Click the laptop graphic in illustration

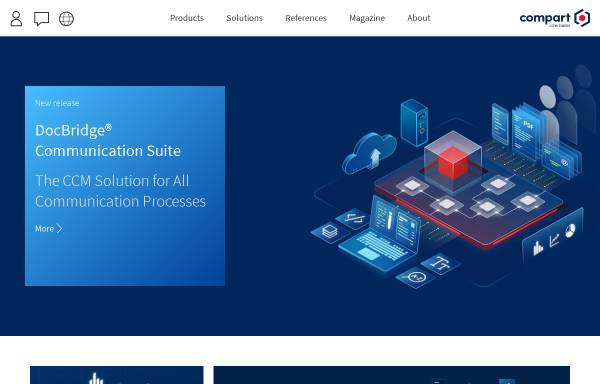coord(380,234)
